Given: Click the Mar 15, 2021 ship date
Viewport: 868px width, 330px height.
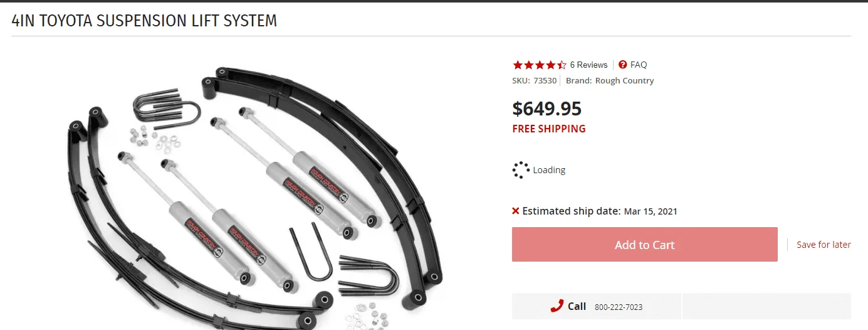Looking at the screenshot, I should [x=651, y=211].
